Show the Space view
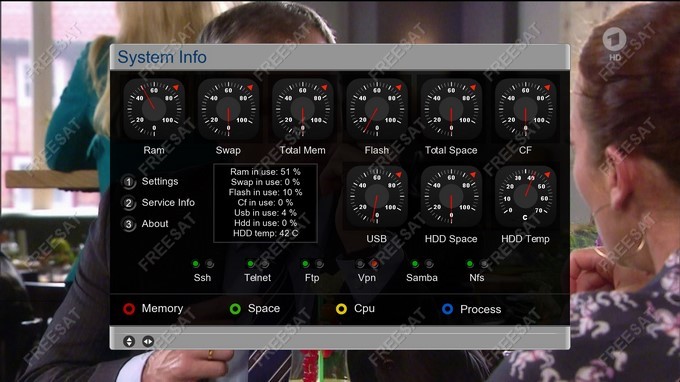Screen dimensions: 680x382 264,308
